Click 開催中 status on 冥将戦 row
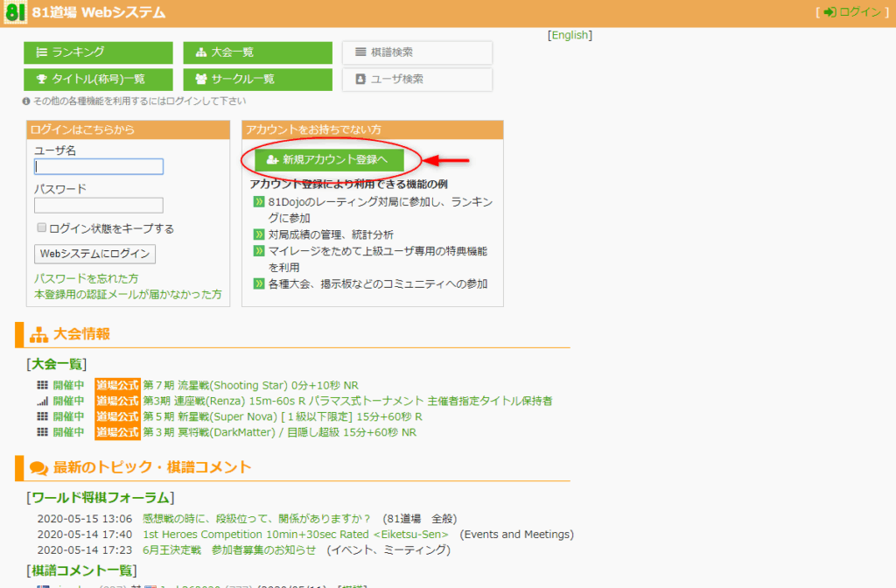 [x=68, y=432]
